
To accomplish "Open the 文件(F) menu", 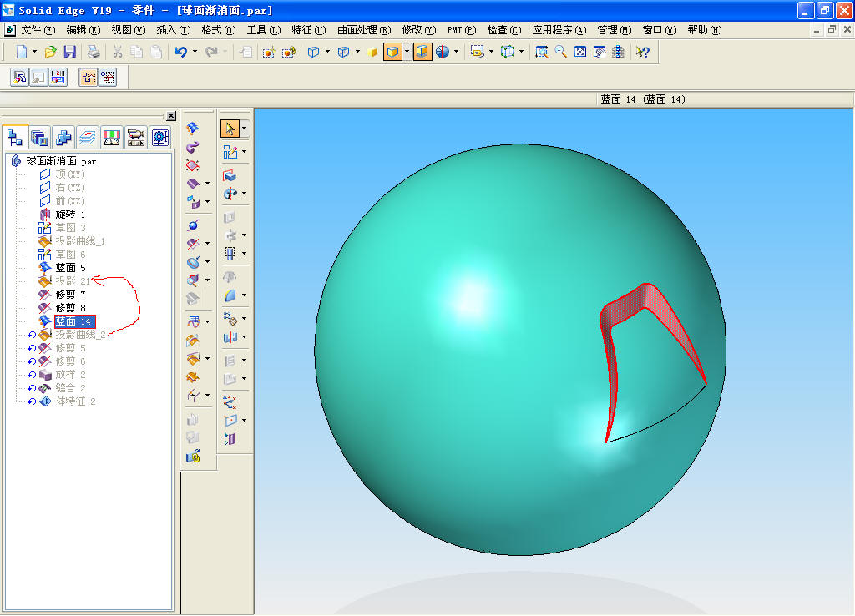I will coord(38,30).
